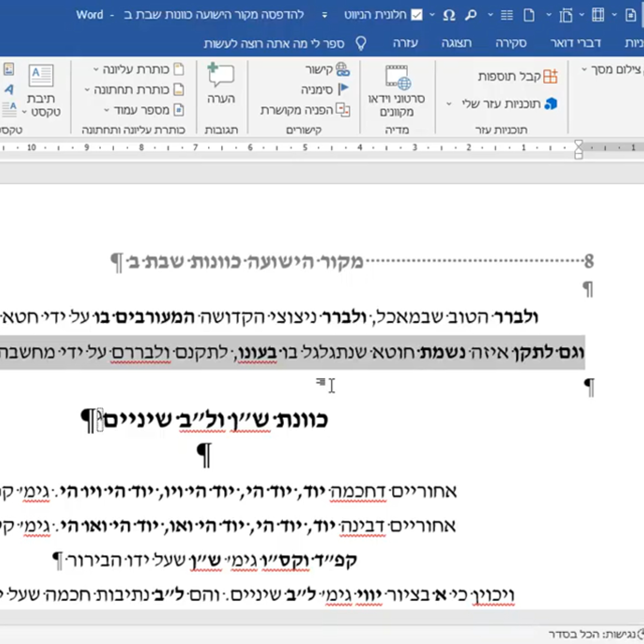
Task: Click the footer page icon beside כותרת תחתונה
Action: [x=179, y=90]
